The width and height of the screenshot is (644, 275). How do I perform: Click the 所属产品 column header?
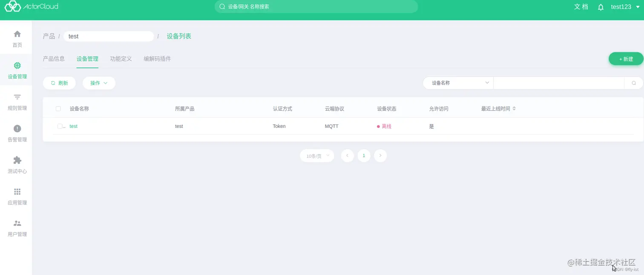coord(185,109)
